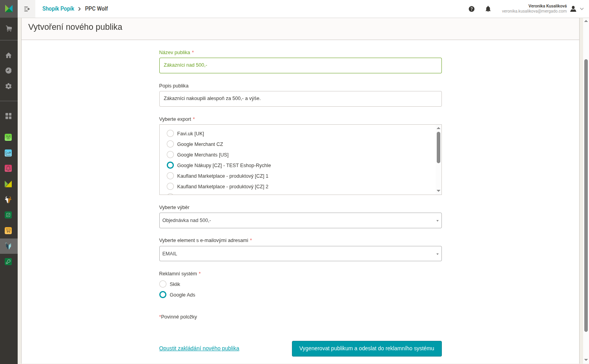
Task: Open the bull head app icon
Action: tap(8, 199)
